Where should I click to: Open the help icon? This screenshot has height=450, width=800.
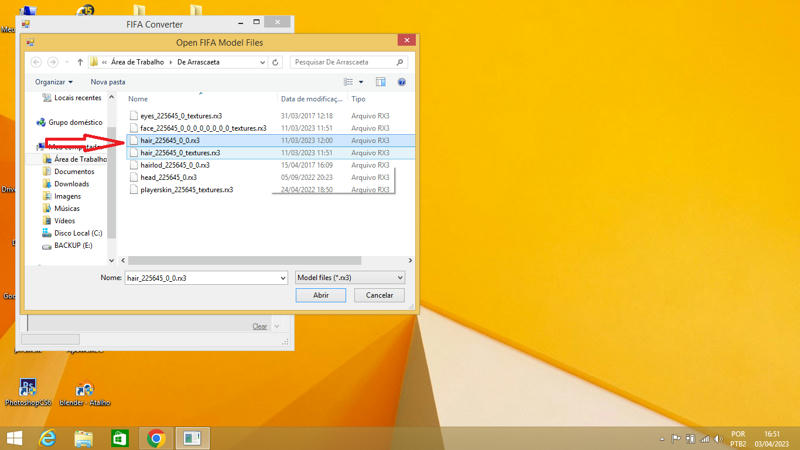pyautogui.click(x=402, y=82)
